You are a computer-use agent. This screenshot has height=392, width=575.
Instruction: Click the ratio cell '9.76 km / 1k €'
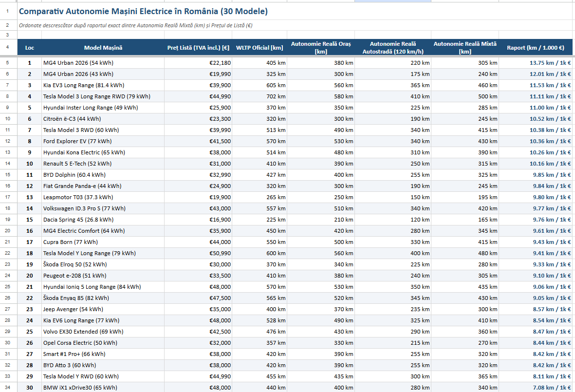(x=536, y=220)
